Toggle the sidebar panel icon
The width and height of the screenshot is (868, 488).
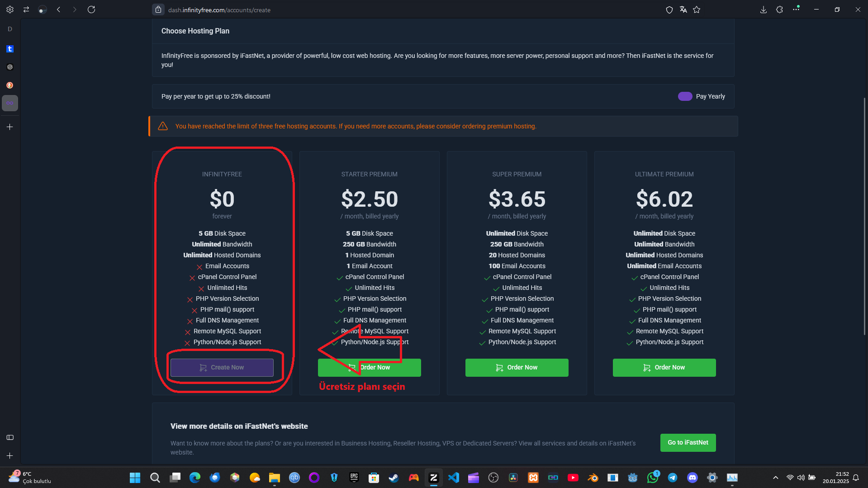[x=10, y=437]
